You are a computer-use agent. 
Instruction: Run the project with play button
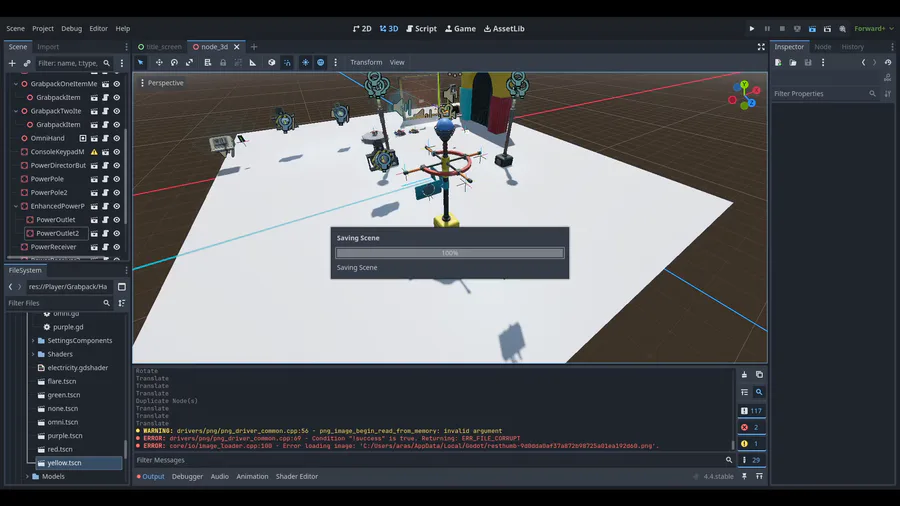tap(752, 29)
